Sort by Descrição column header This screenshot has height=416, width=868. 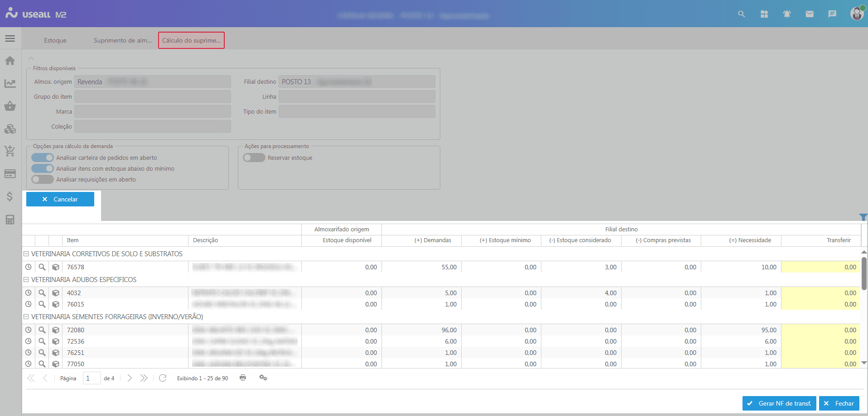click(x=245, y=240)
